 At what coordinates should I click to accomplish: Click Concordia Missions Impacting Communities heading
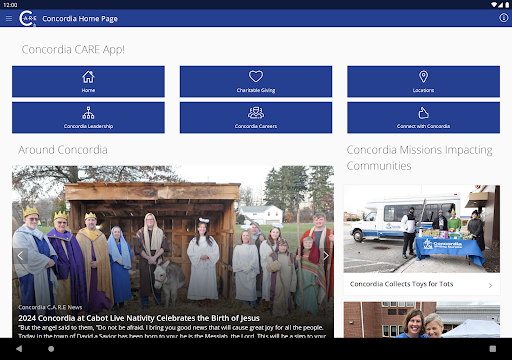[x=419, y=158]
